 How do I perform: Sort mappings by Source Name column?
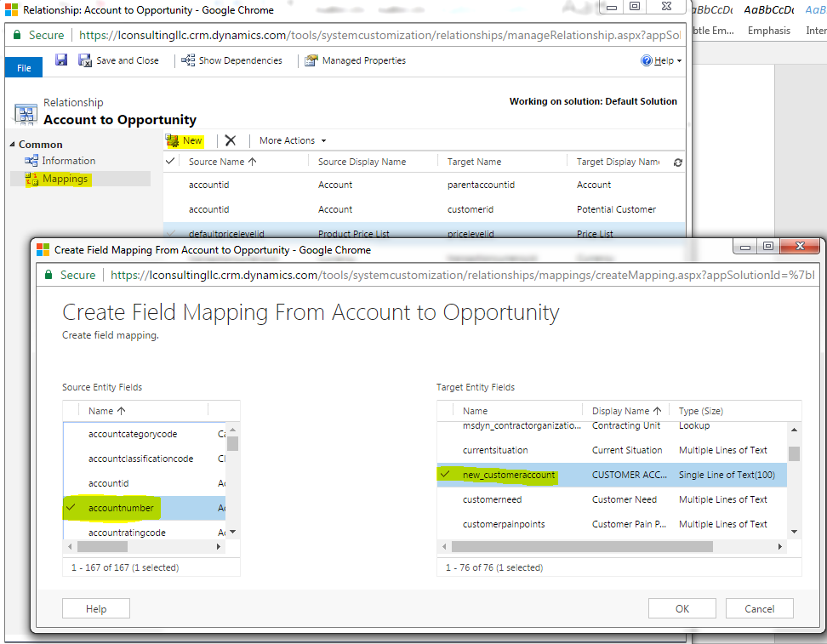click(223, 162)
